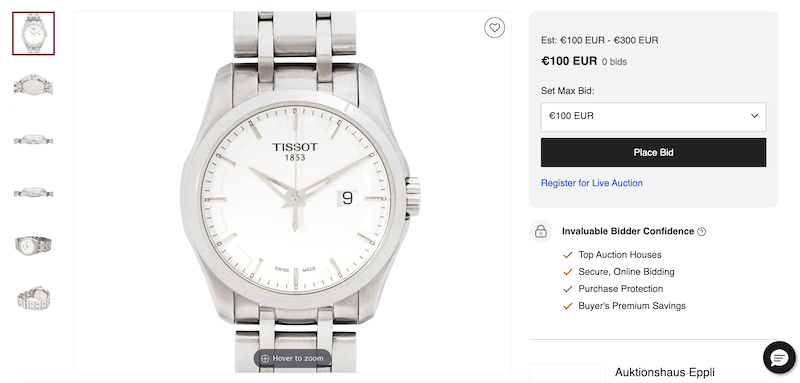Select the second watch back thumbnail
The image size is (800, 383).
click(x=34, y=85)
